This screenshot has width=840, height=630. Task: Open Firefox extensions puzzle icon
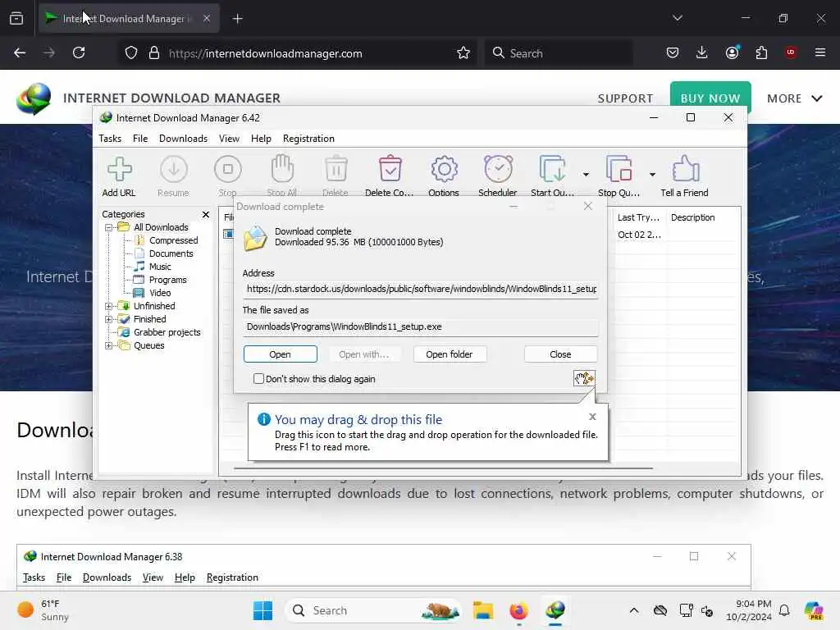click(761, 52)
